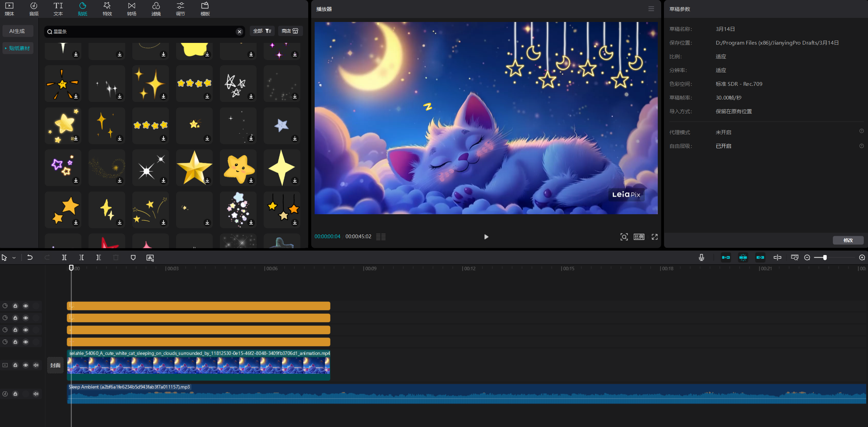Switch to the 音频 audio tab
Screen dimensions: 868x427
34,9
